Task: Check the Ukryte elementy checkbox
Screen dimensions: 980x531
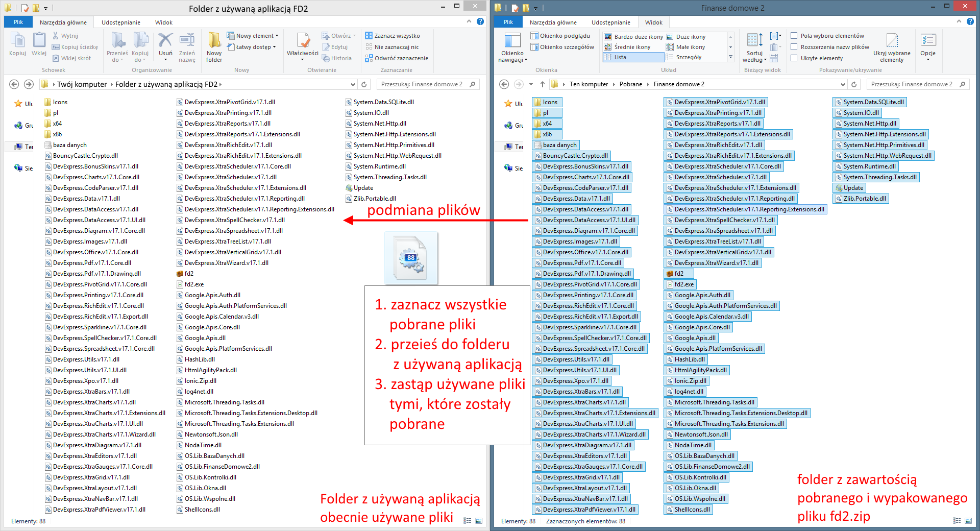Action: click(x=794, y=58)
